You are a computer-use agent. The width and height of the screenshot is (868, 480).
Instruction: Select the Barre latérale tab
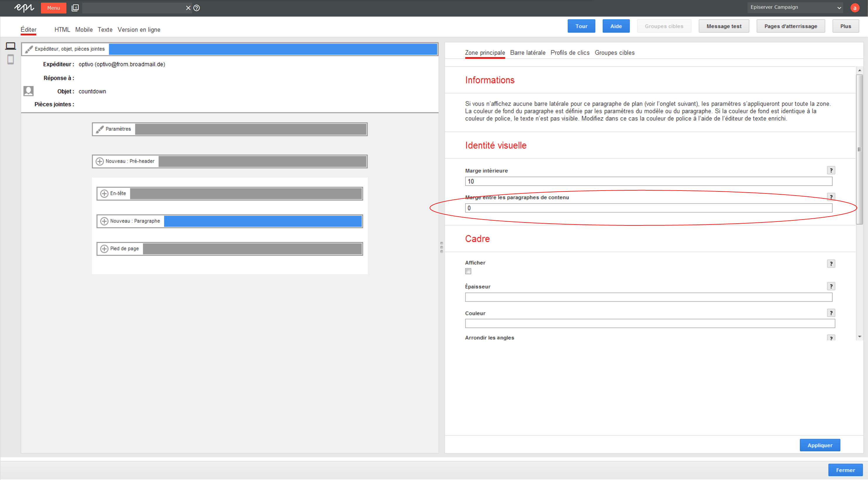coord(528,53)
